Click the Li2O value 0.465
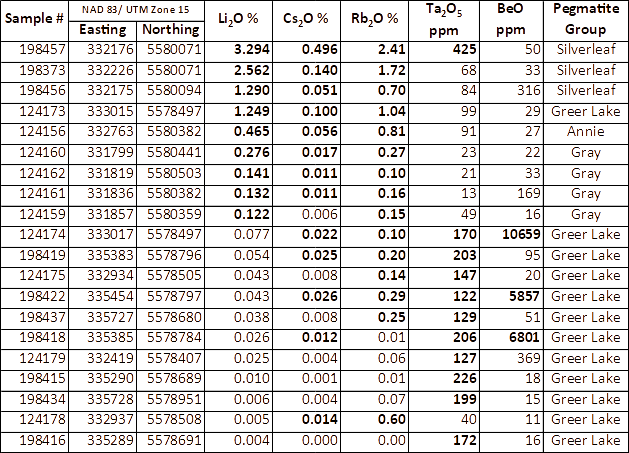 (252, 132)
